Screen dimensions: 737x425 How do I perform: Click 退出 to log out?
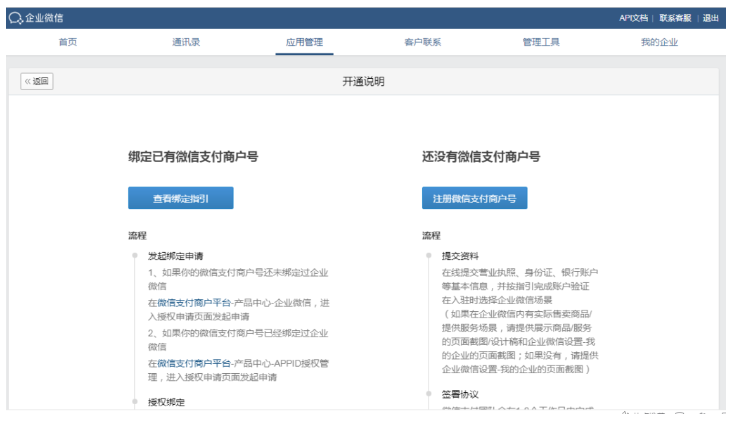tap(710, 18)
